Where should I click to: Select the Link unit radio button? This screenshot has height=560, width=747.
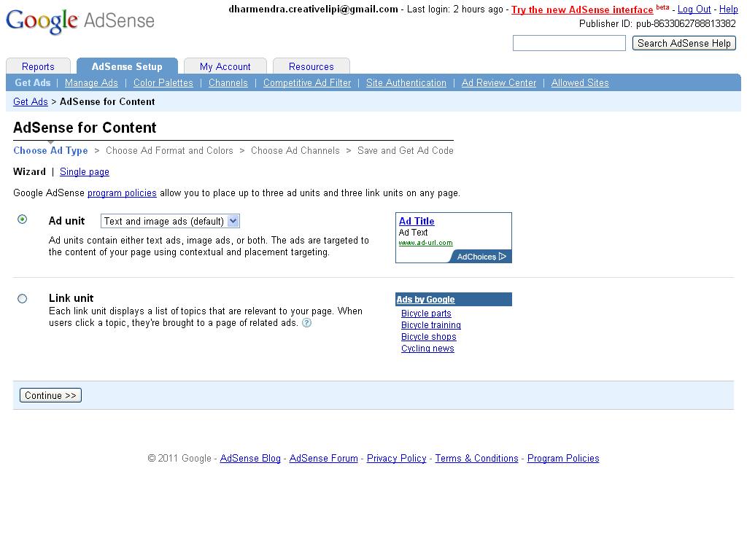23,298
